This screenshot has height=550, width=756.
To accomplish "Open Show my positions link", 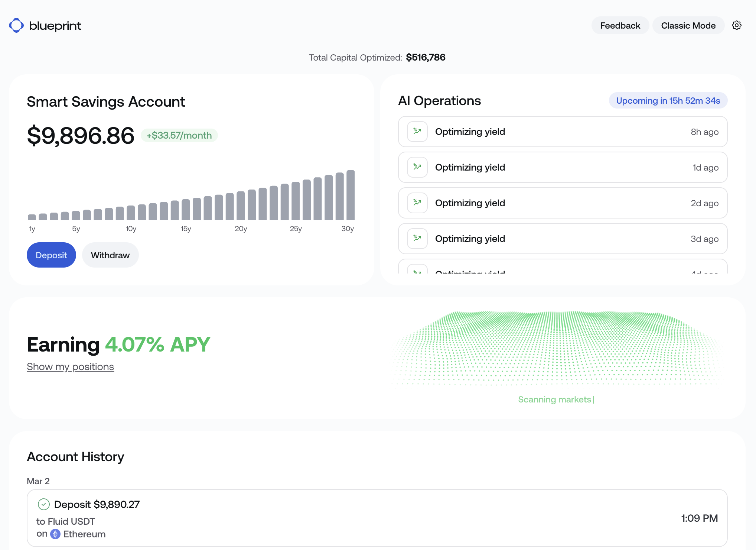I will [70, 367].
